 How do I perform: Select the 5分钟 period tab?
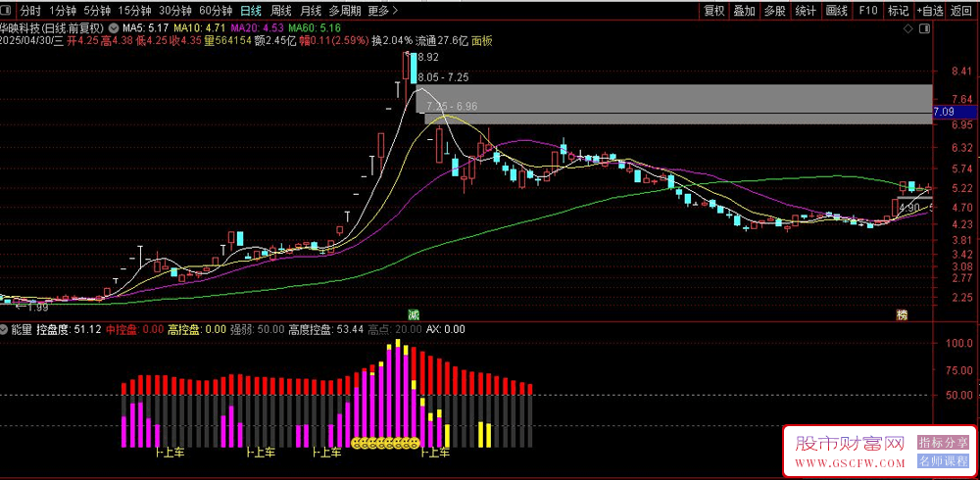[97, 10]
